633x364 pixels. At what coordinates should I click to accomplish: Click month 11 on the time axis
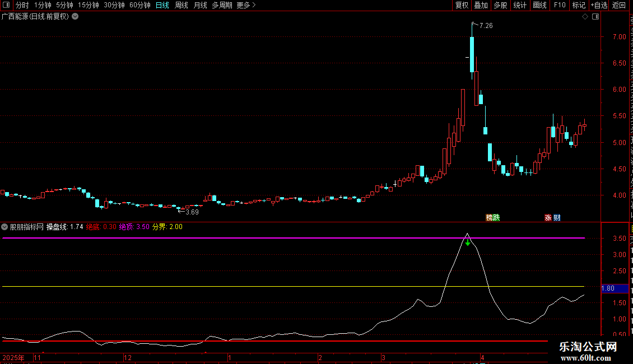[37, 358]
